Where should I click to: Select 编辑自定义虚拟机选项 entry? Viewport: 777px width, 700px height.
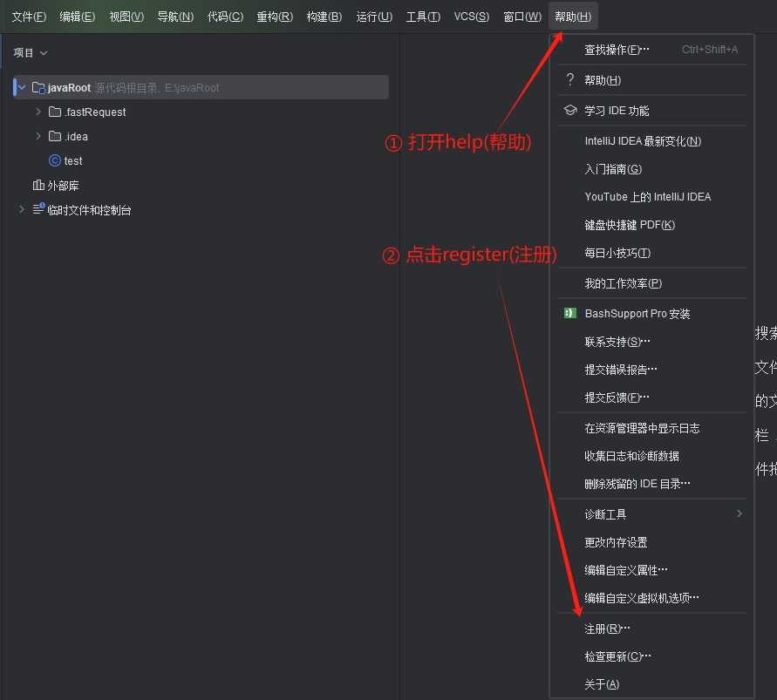(x=651, y=598)
